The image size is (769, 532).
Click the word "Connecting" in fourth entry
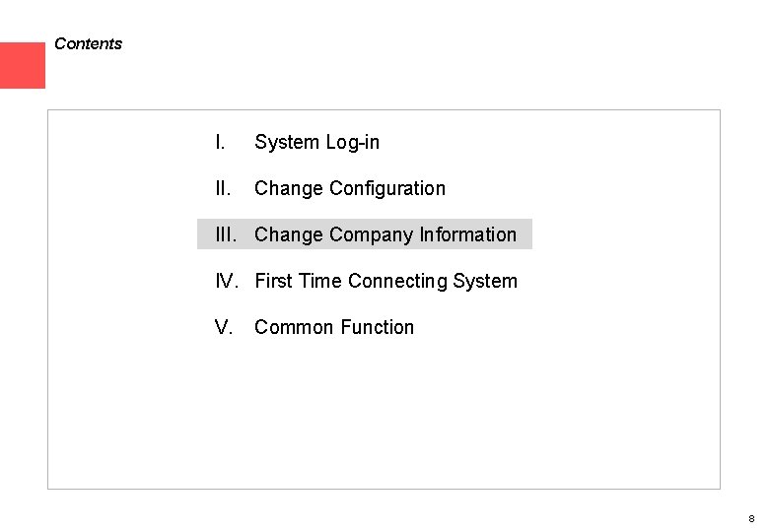397,281
